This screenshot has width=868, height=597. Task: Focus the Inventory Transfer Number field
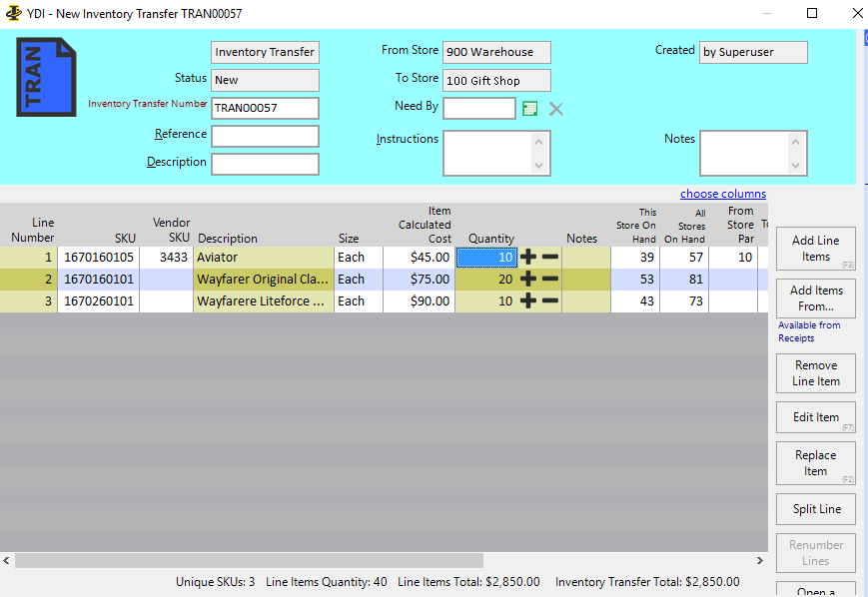[265, 108]
